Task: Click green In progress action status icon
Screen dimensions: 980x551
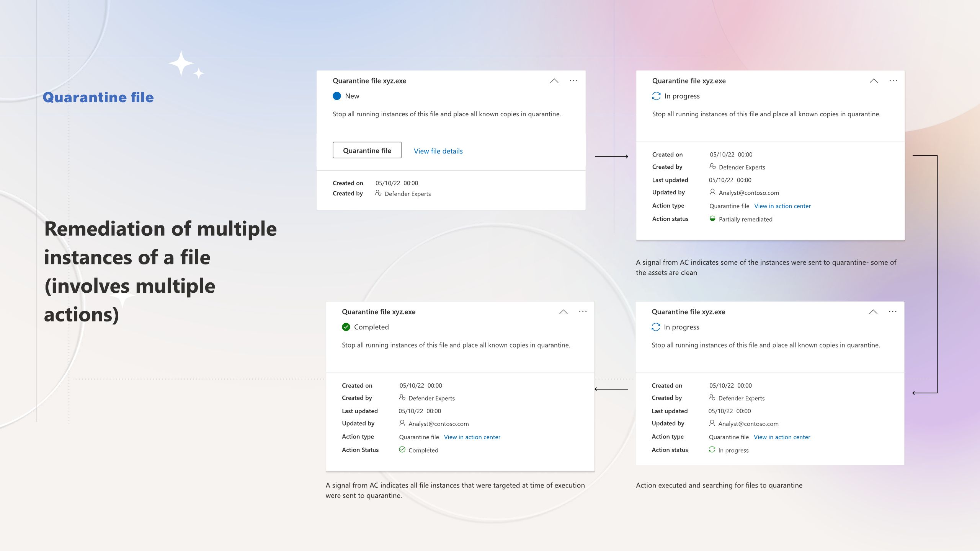Action: (x=712, y=450)
